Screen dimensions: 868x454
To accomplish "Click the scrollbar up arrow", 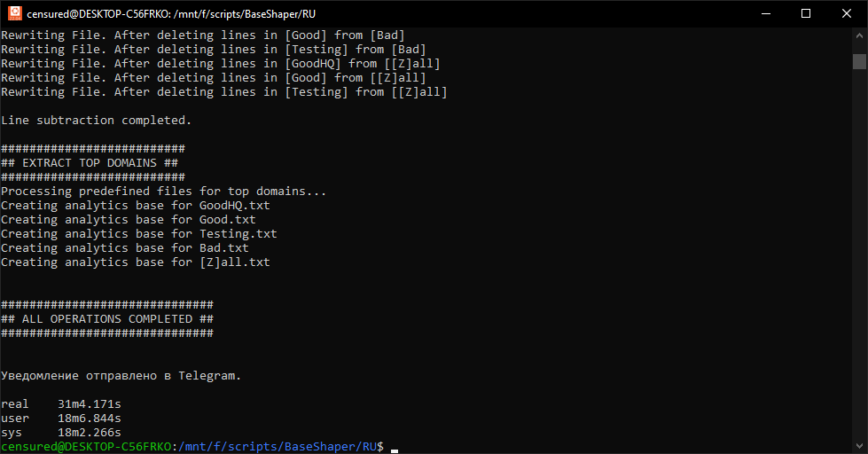I will pos(859,36).
